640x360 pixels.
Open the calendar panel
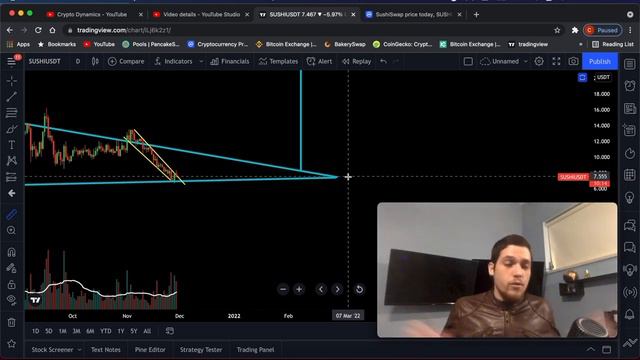(630, 175)
